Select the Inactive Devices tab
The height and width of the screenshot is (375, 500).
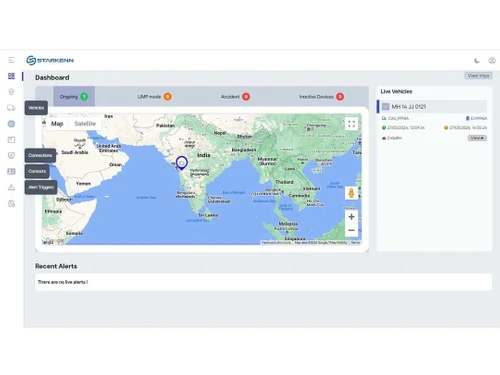321,97
